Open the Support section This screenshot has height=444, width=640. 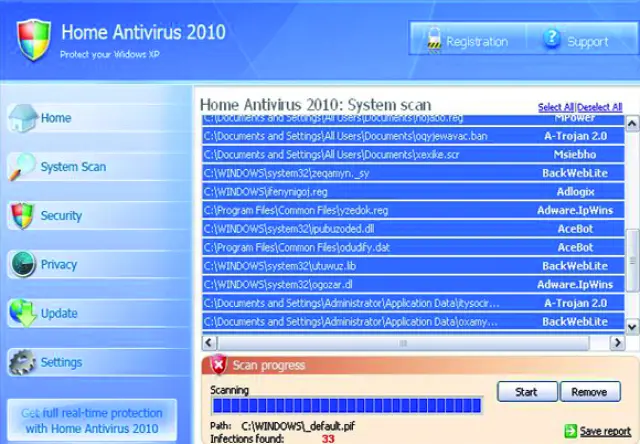tap(577, 41)
